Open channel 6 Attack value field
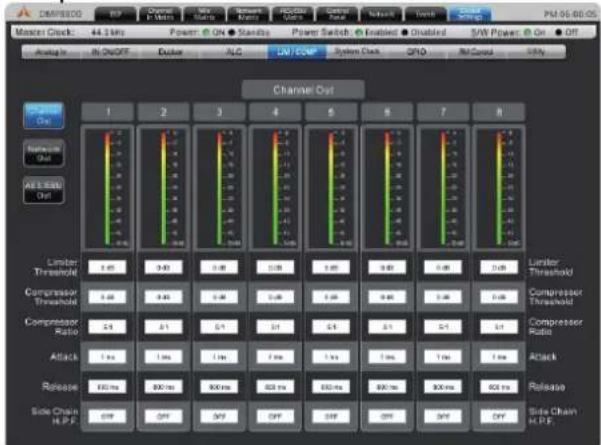The width and height of the screenshot is (601, 445). (387, 357)
